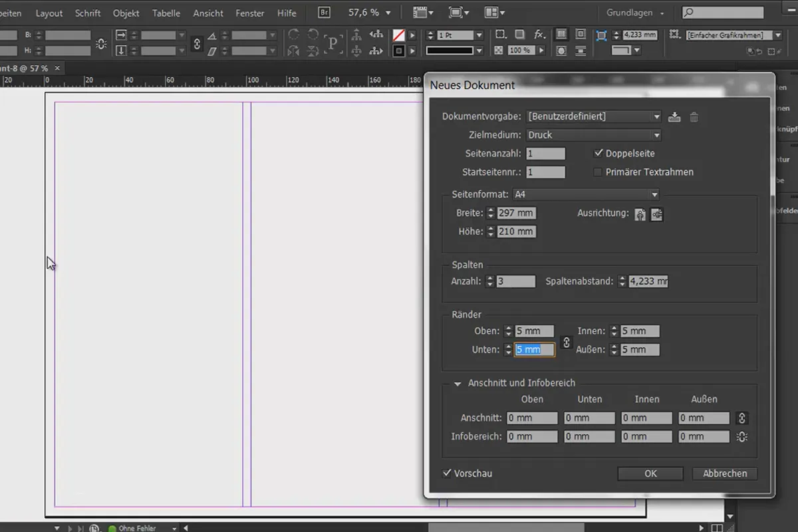Click the drop shadow icon beside fx
Viewport: 798px width, 532px height.
click(519, 35)
